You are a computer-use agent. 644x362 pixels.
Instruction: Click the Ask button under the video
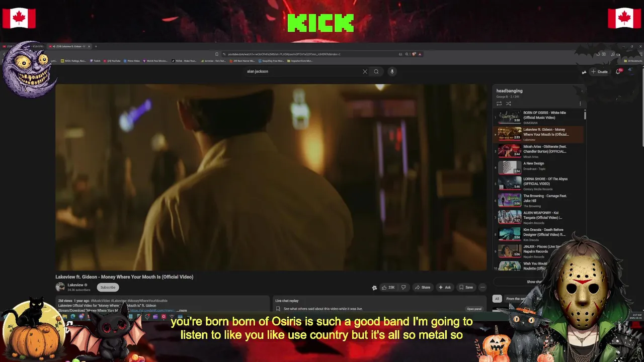pyautogui.click(x=444, y=288)
